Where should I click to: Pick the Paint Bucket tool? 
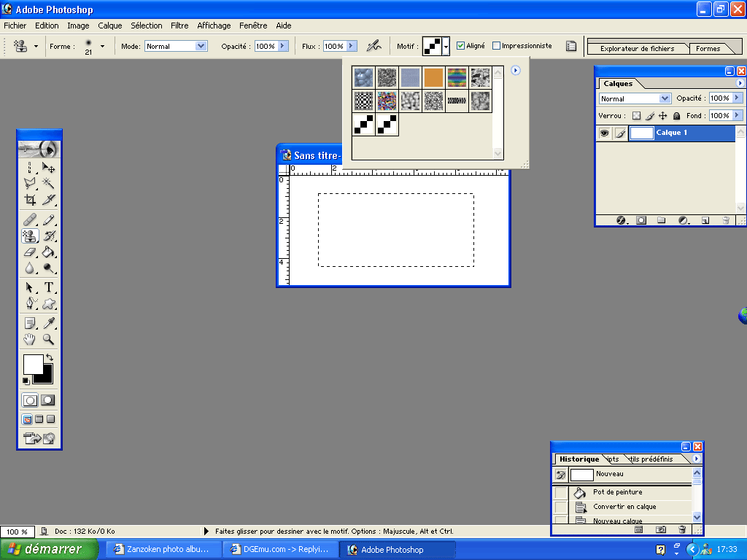[x=49, y=252]
